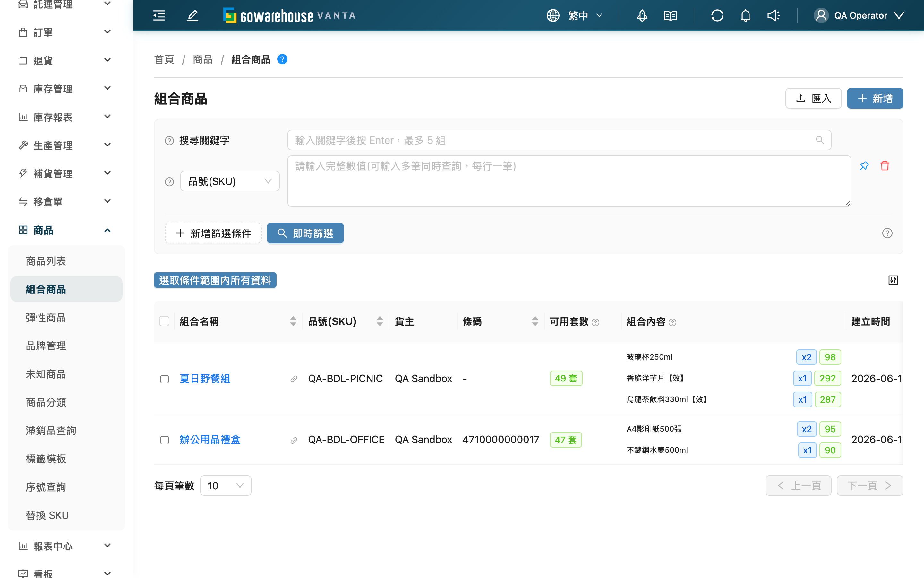Screen dimensions: 924x578
Task: Click help icon at filter panel right
Action: click(887, 233)
